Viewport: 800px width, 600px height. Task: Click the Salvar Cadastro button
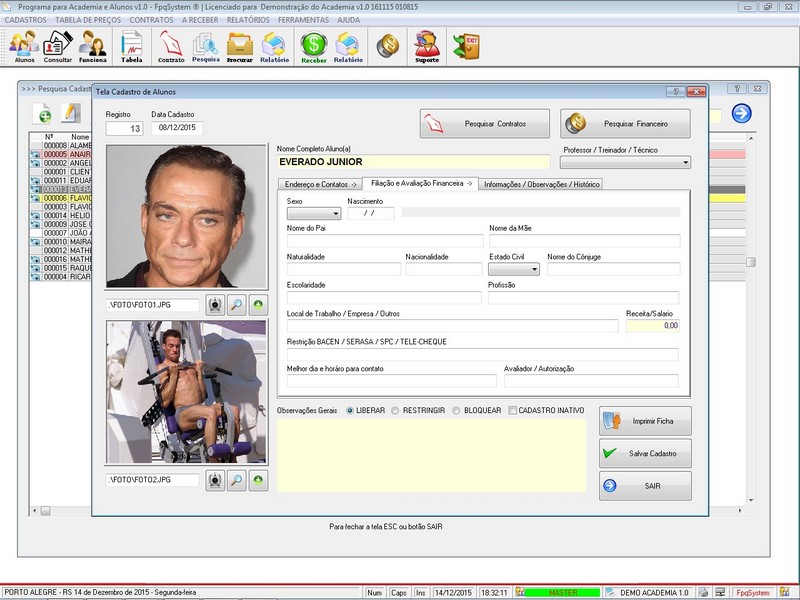644,453
